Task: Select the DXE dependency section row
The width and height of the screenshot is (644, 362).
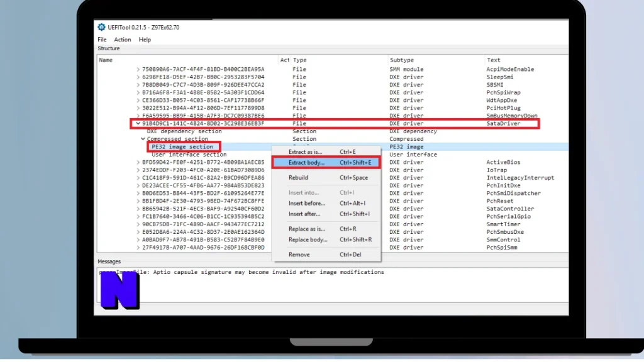Action: pos(184,131)
